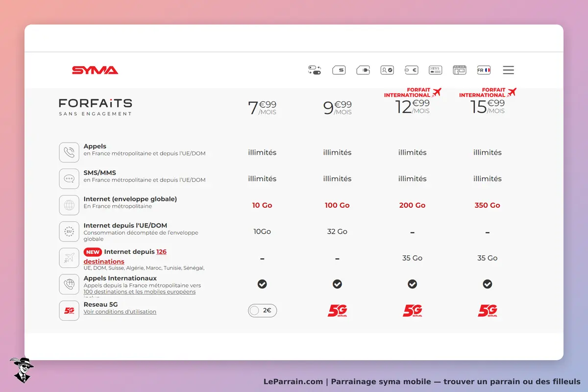Select the 9€99/mois plan
Image resolution: width=588 pixels, height=392 pixels.
click(x=337, y=107)
